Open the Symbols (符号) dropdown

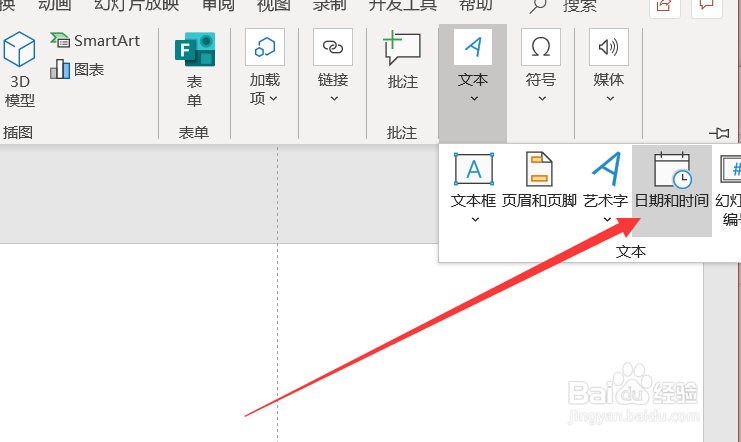(x=541, y=66)
